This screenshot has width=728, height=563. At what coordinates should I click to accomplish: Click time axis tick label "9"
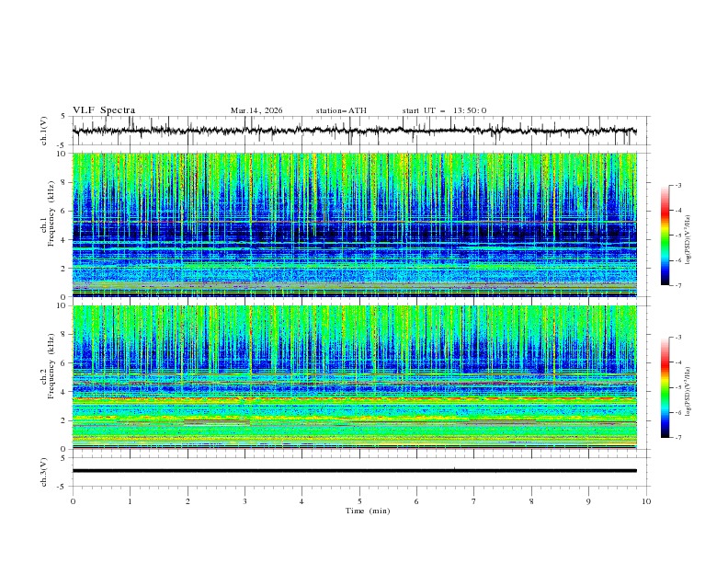[588, 501]
